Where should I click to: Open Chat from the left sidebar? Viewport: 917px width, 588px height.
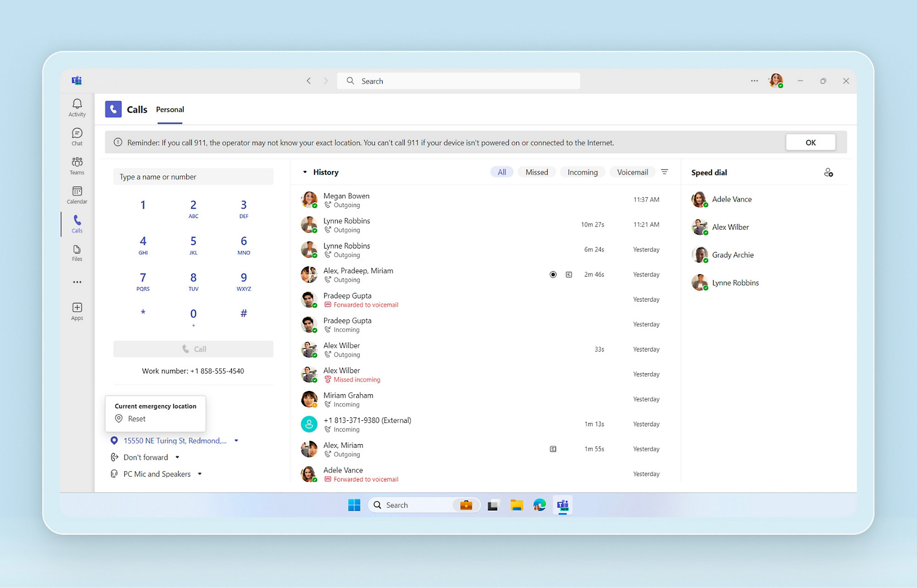coord(77,136)
